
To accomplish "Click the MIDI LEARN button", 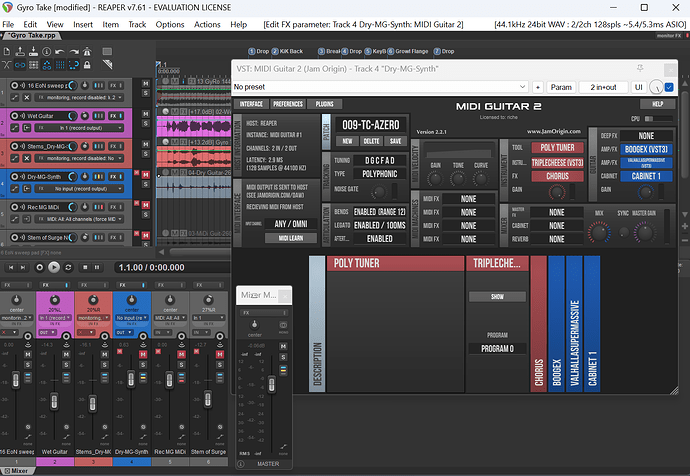I will click(290, 238).
